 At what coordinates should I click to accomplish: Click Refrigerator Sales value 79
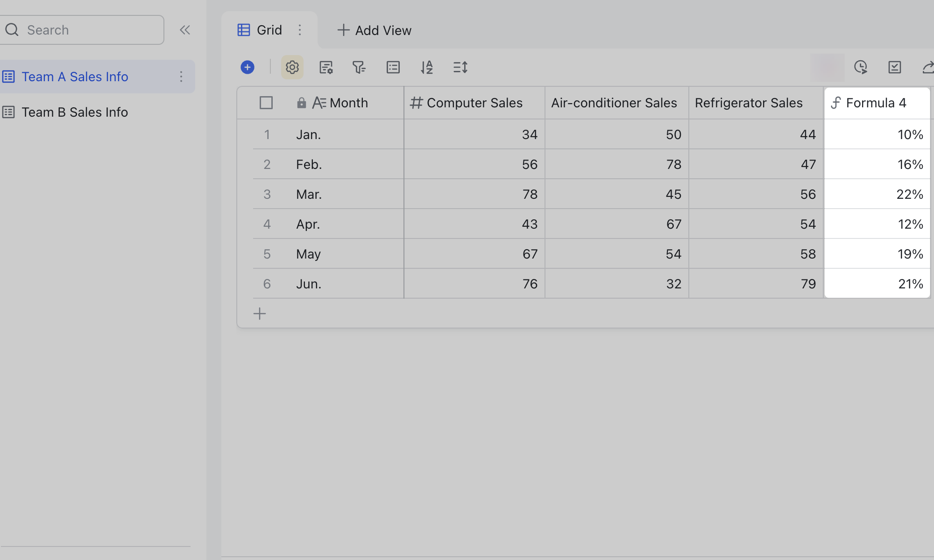(756, 284)
